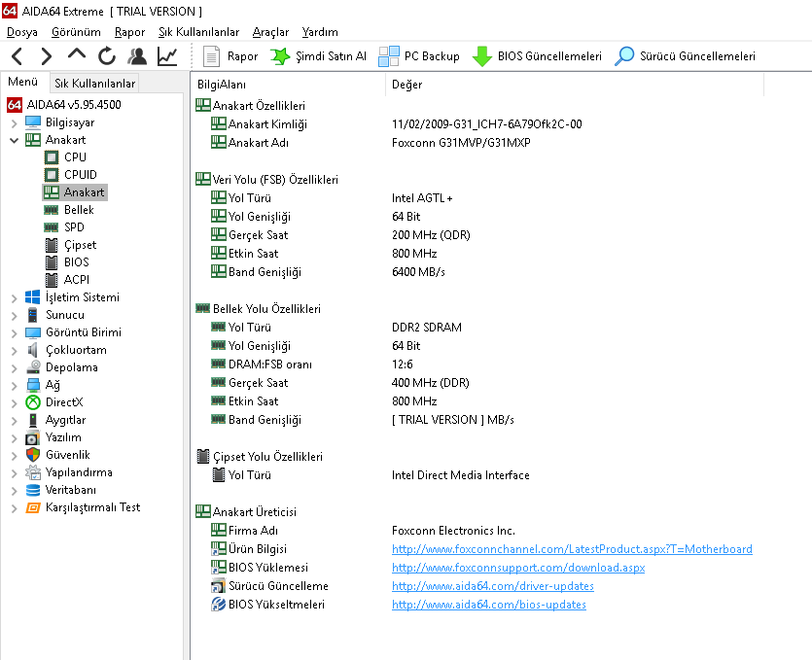This screenshot has width=812, height=660.
Task: Select the CPU item icon in tree
Action: [x=52, y=157]
